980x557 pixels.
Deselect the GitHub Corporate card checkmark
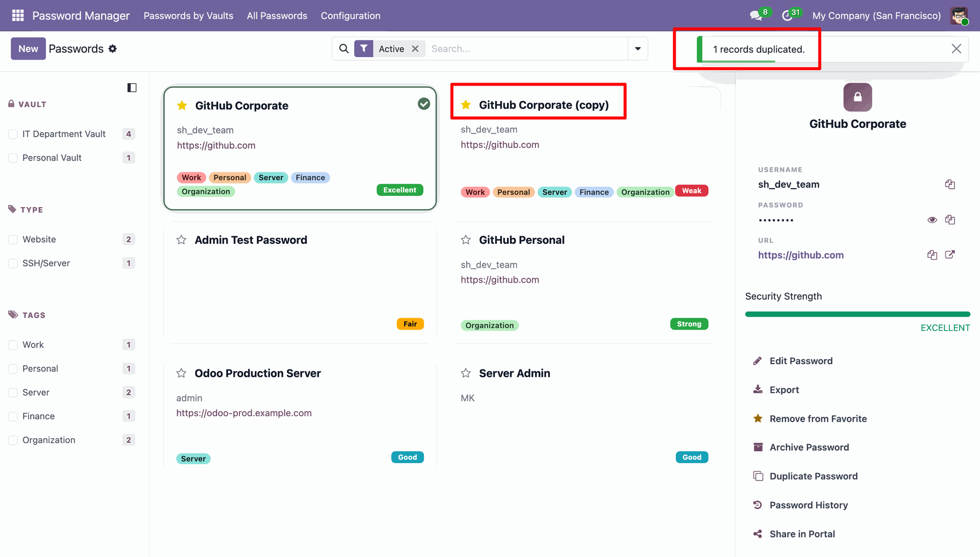click(424, 104)
